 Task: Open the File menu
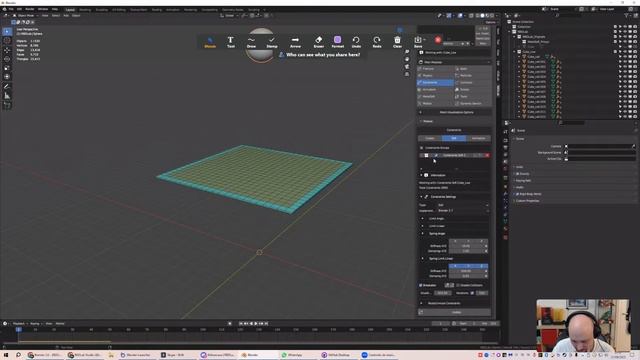point(11,9)
